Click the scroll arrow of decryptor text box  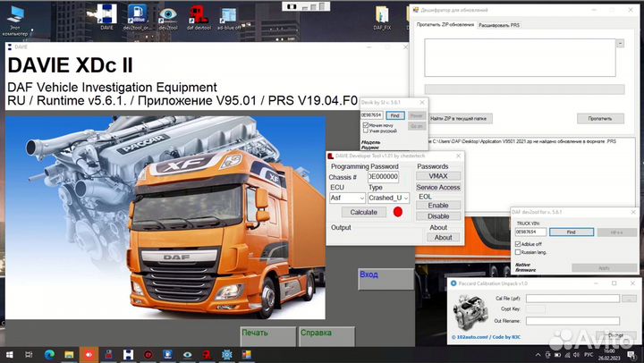pos(620,43)
